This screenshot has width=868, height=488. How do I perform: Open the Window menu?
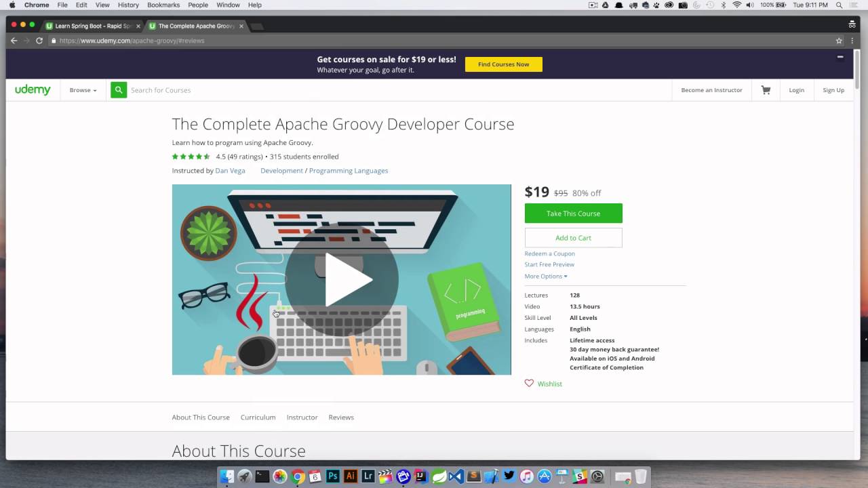[228, 5]
